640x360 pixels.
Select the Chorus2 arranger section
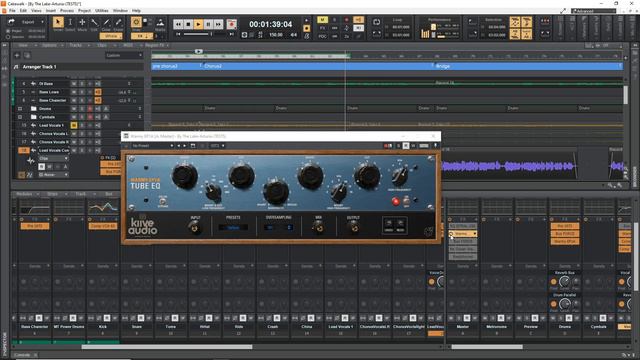317,66
